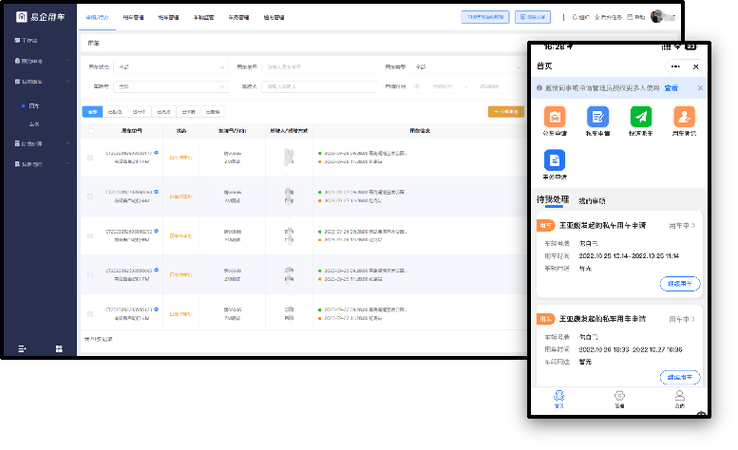The image size is (738, 450).
Task: Select the highlighted sidebar sub-item with blue dot
Action: click(34, 106)
